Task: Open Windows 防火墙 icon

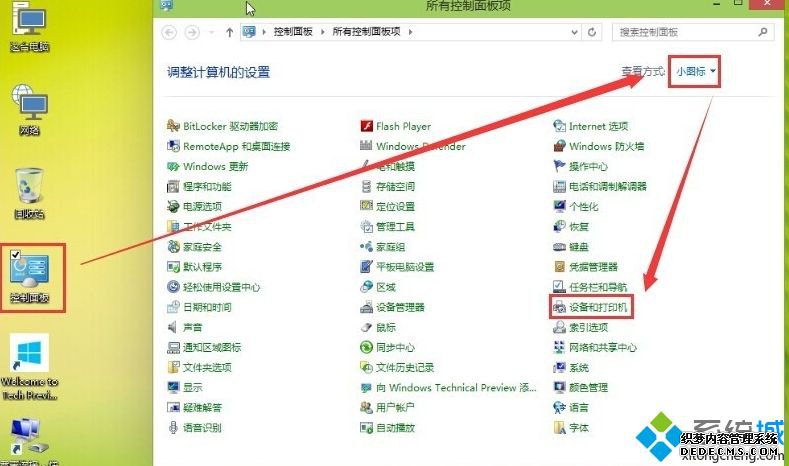Action: click(x=559, y=146)
